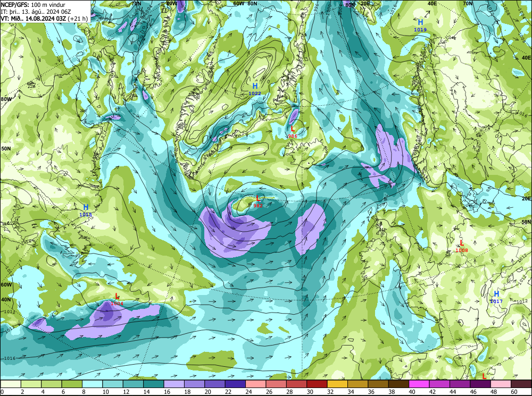
Task: Pick the light lavender 16–18 legend swatch
Action: 174,384
